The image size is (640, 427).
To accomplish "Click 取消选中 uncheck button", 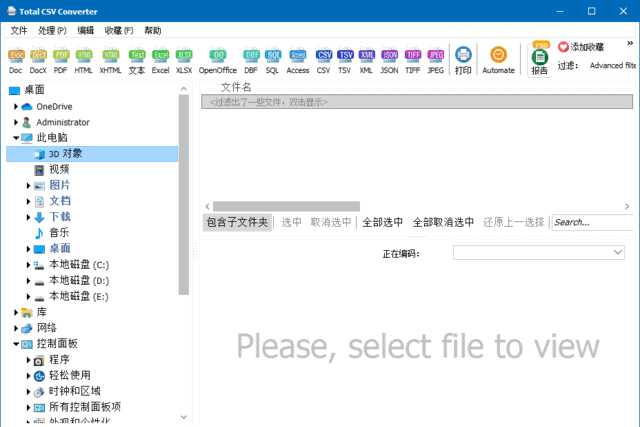I will click(331, 222).
